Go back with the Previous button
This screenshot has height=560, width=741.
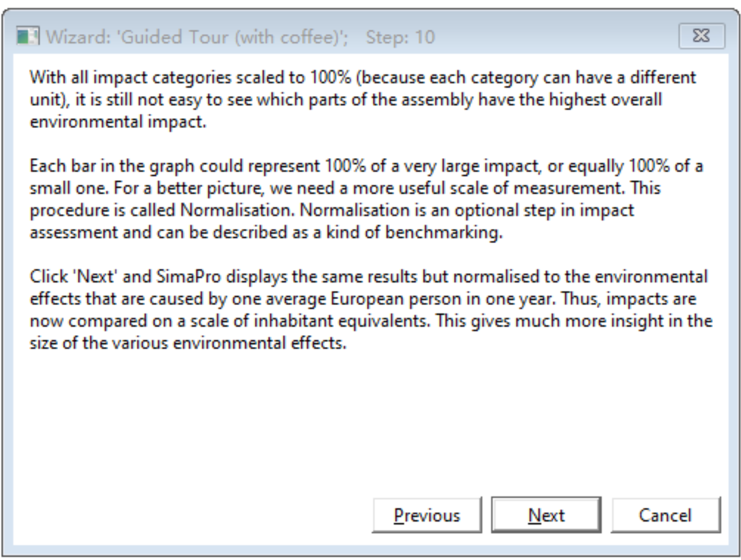pos(427,515)
